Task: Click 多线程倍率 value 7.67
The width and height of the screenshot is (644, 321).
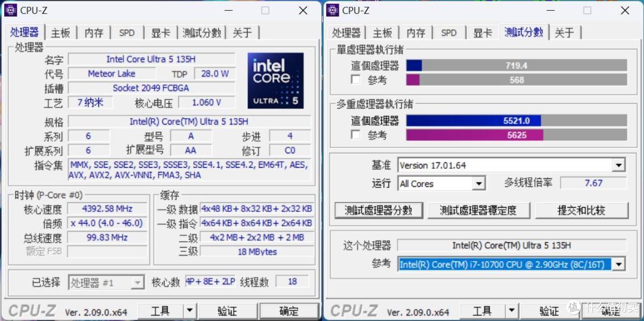Action: click(593, 183)
